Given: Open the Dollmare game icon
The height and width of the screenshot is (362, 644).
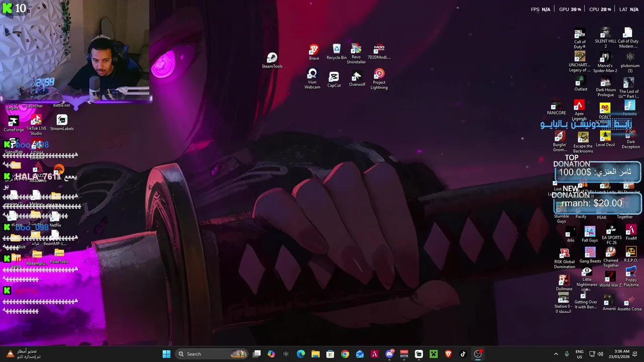Looking at the screenshot, I should pyautogui.click(x=564, y=283).
